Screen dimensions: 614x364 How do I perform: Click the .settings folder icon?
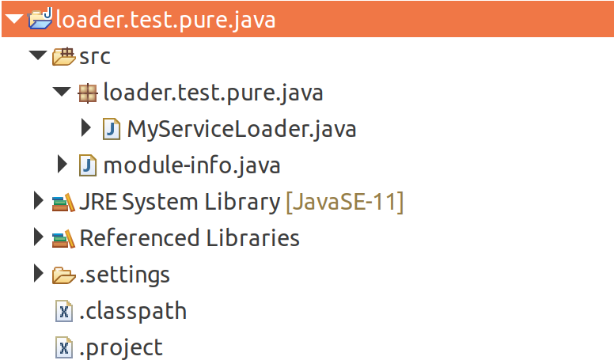point(64,275)
